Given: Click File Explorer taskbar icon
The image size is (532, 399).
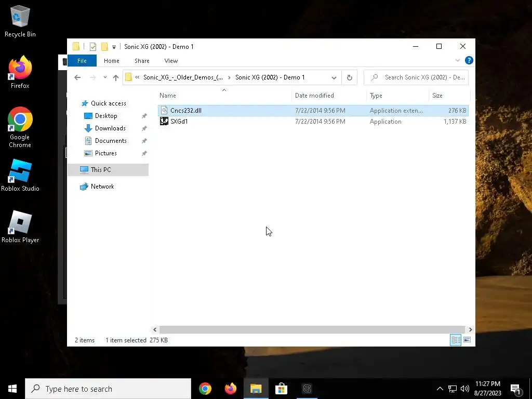Looking at the screenshot, I should [x=256, y=389].
